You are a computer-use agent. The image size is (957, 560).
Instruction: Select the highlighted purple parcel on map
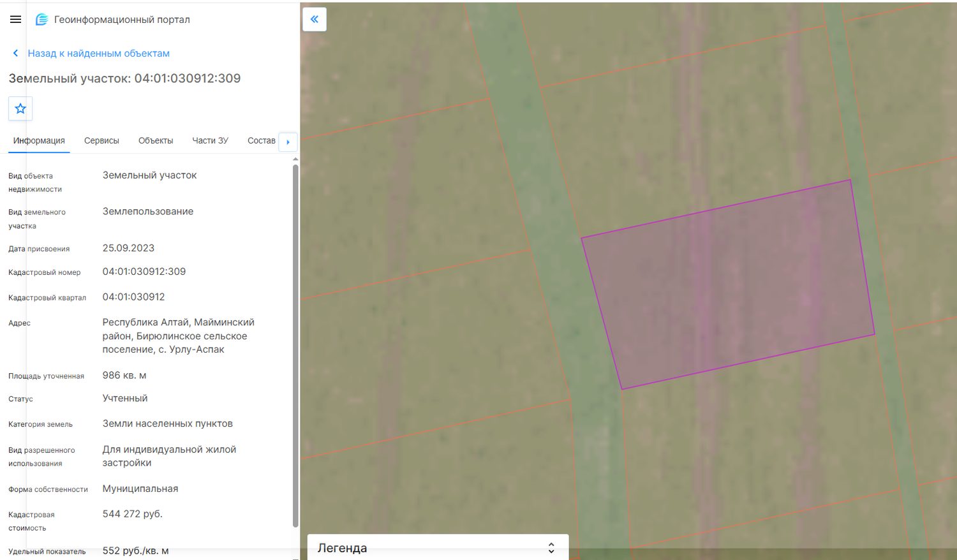[x=727, y=284]
